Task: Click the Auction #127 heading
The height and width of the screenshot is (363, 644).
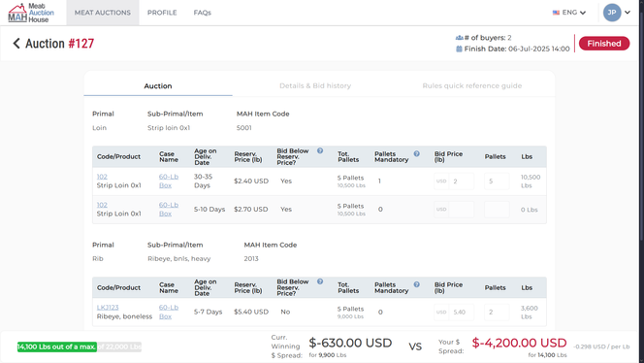Action: (x=59, y=43)
